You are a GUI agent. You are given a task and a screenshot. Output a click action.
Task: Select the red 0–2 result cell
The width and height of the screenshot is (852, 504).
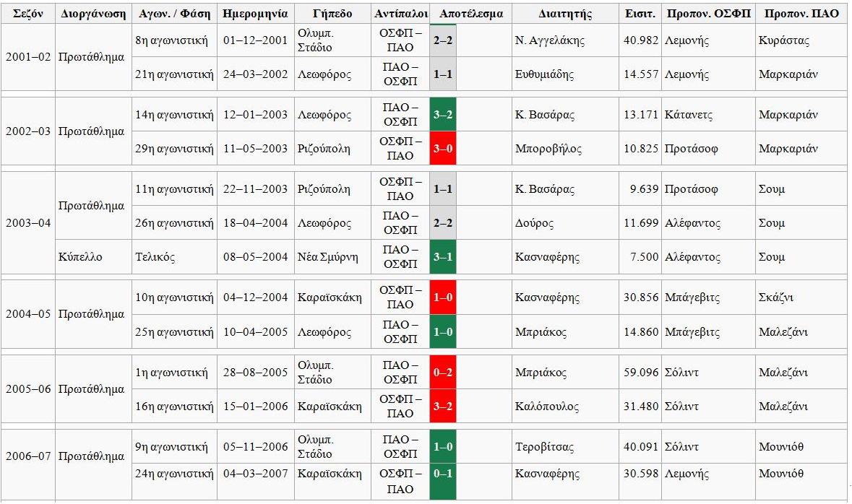coord(443,373)
